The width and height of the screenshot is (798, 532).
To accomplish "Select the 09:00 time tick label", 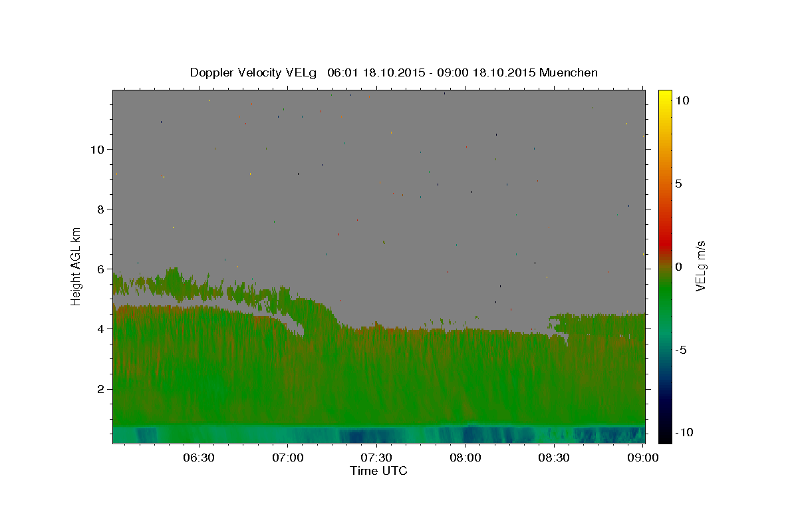I will pyautogui.click(x=643, y=458).
